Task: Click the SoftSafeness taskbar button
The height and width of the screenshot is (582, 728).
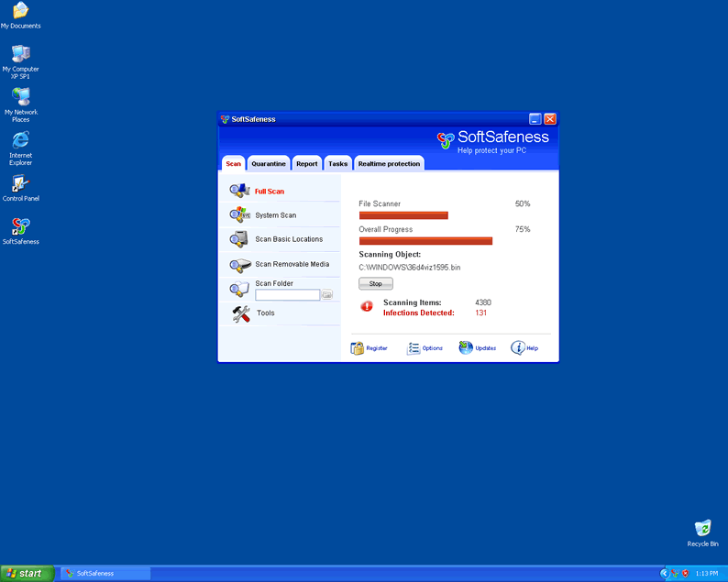Action: click(x=105, y=573)
